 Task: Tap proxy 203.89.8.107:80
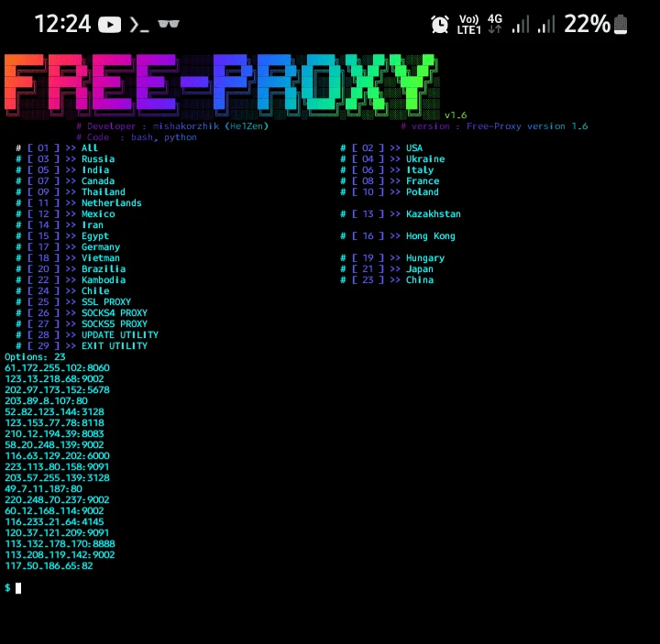(x=47, y=401)
